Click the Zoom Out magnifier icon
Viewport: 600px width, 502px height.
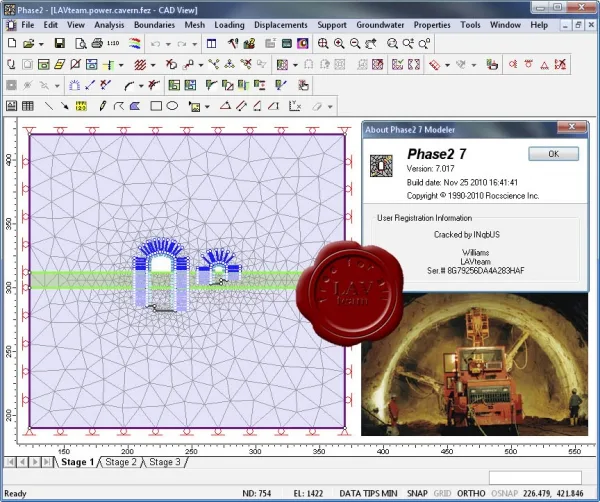(x=355, y=44)
